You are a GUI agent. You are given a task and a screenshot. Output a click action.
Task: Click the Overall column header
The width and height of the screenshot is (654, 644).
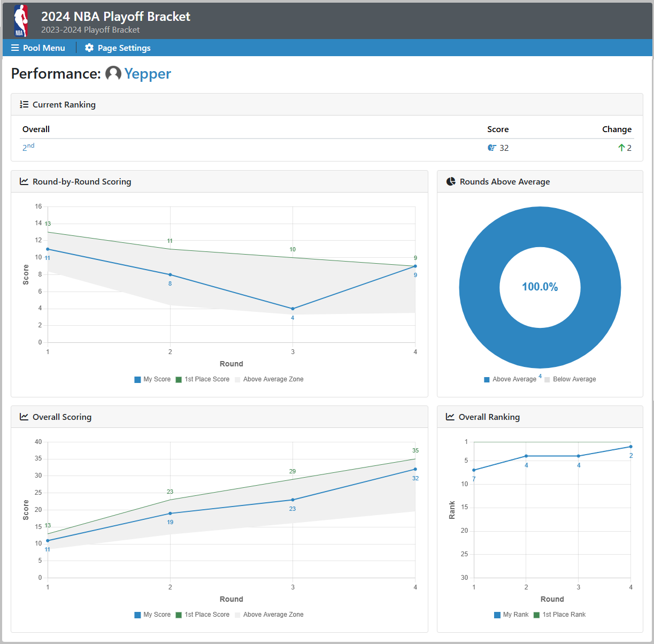coord(36,129)
